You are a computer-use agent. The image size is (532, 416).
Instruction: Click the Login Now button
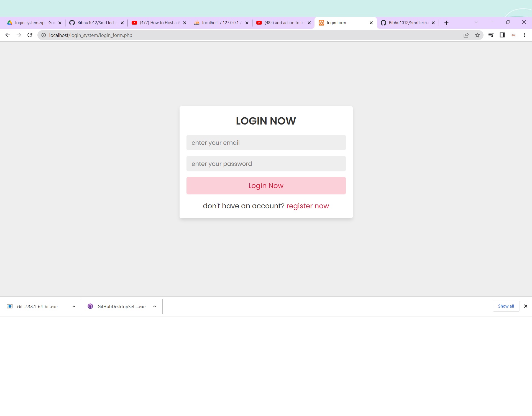click(266, 186)
